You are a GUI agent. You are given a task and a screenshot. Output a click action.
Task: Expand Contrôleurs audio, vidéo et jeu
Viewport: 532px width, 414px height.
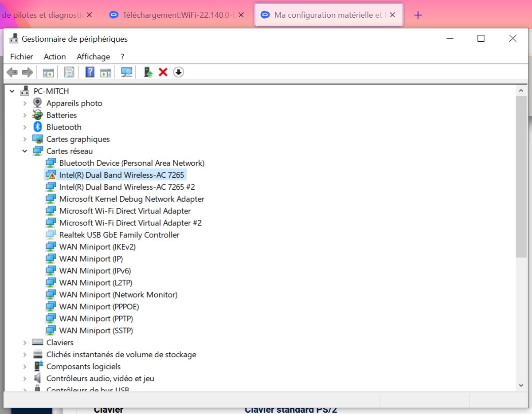25,378
